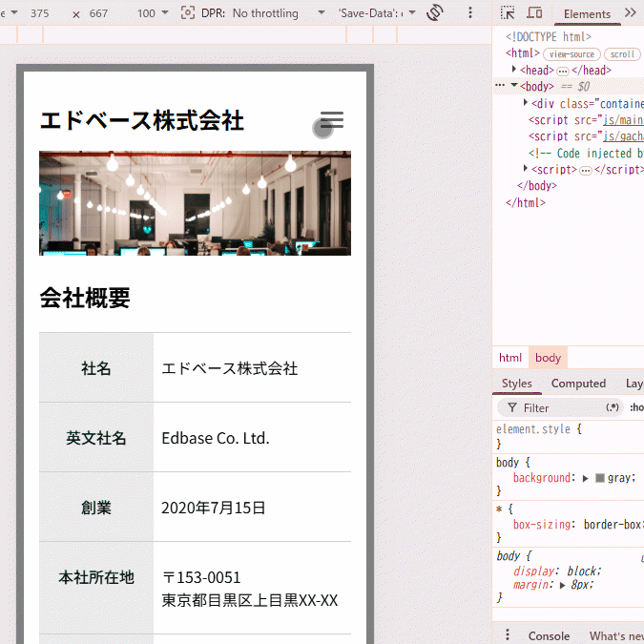
Task: Open the Console drawer tab
Action: click(549, 635)
